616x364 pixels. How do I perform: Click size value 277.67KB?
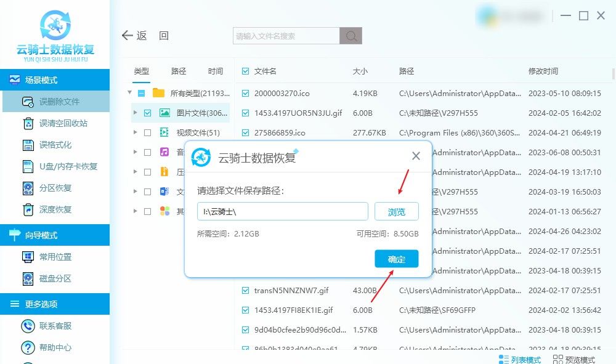[x=369, y=132]
